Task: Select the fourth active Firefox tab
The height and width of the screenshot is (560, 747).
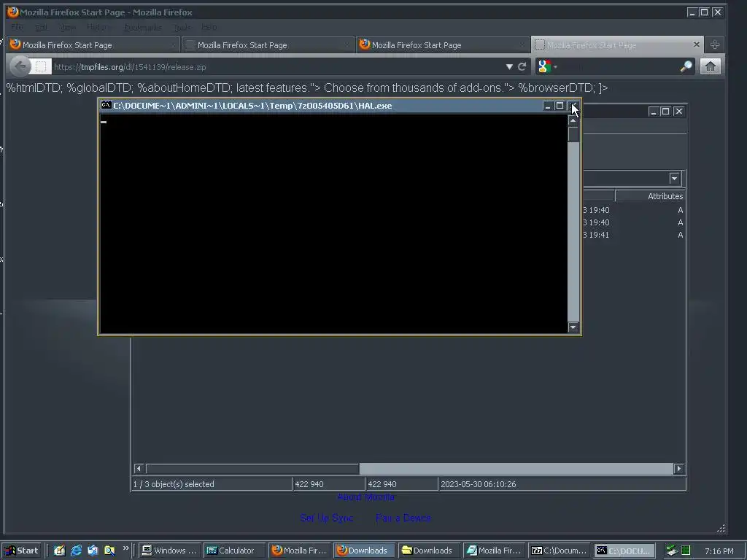Action: point(617,44)
